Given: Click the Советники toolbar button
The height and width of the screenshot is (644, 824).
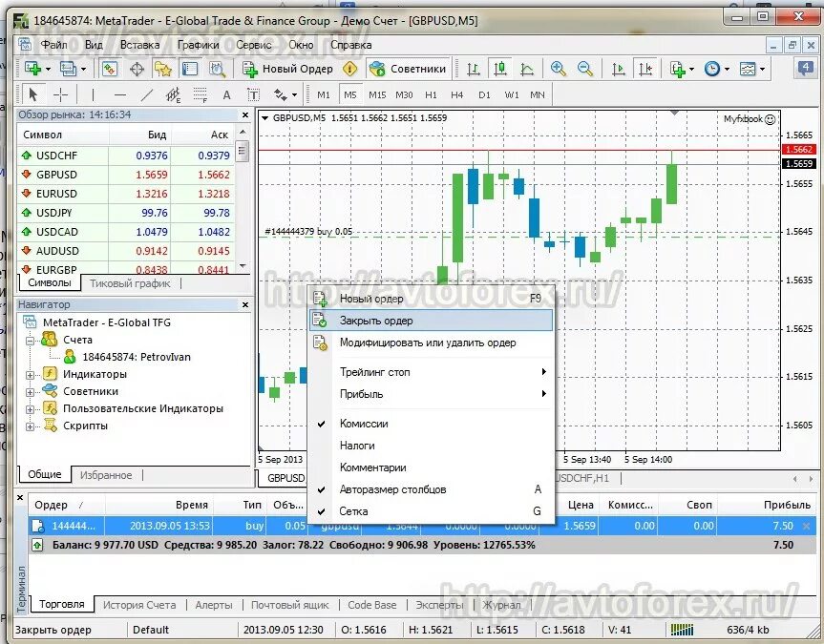Looking at the screenshot, I should click(408, 69).
